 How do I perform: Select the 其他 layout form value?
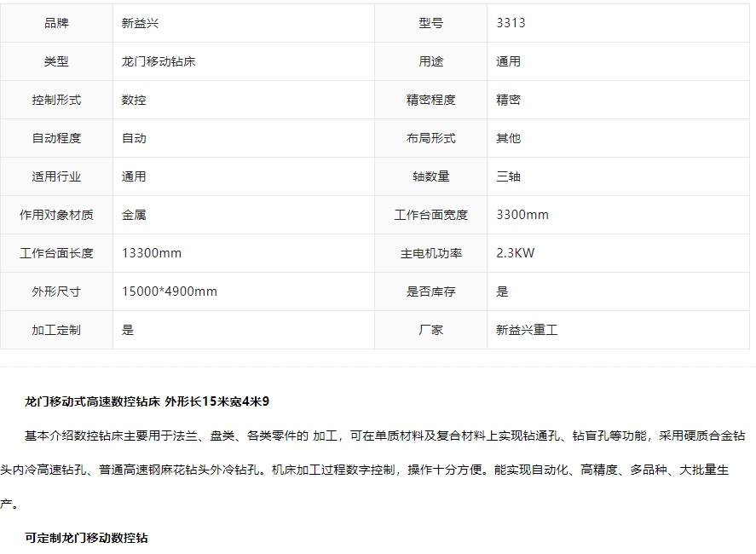508,138
